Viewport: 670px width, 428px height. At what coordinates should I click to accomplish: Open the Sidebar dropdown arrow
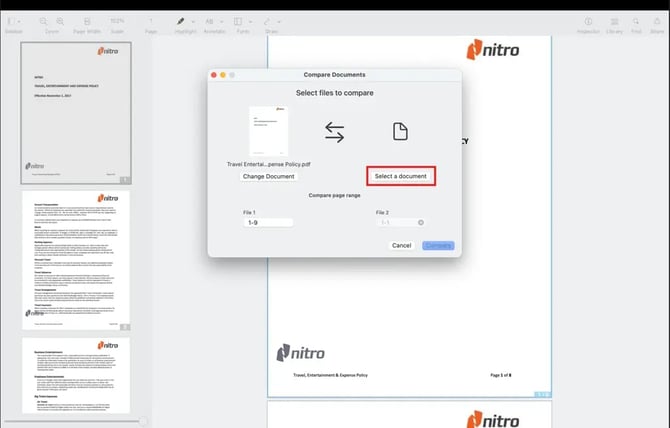19,22
